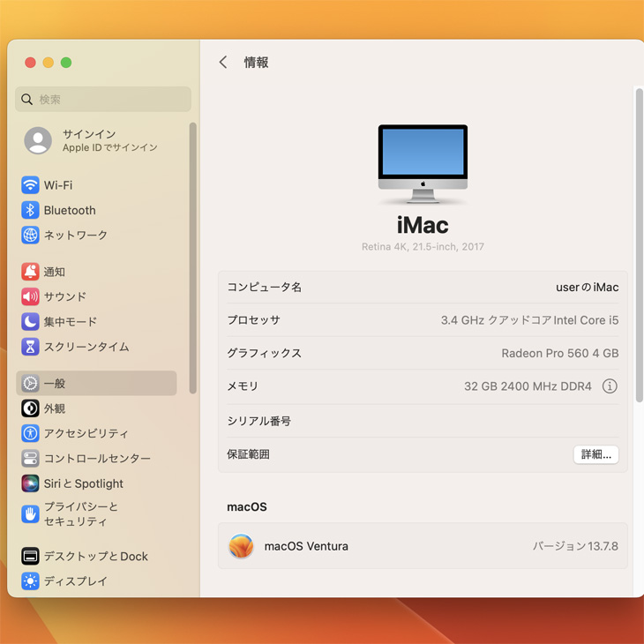Image resolution: width=644 pixels, height=644 pixels.
Task: Click the サウンド speaker icon
Action: point(30,296)
